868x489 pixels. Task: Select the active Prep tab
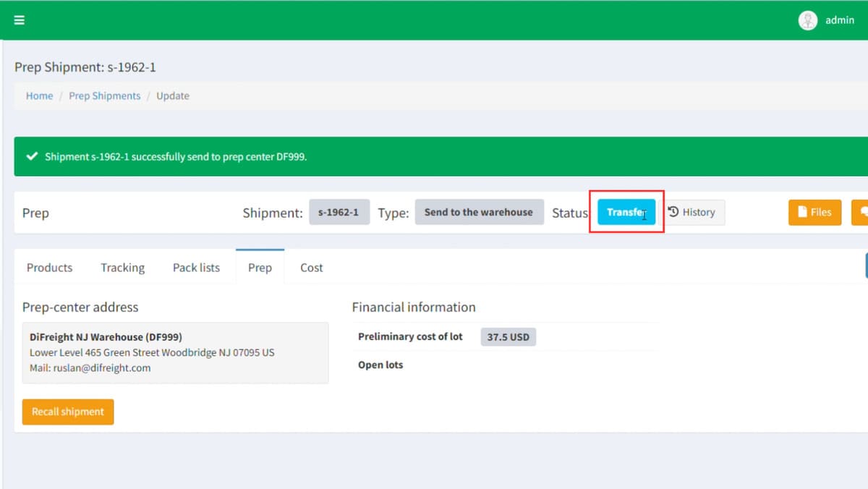[260, 268]
